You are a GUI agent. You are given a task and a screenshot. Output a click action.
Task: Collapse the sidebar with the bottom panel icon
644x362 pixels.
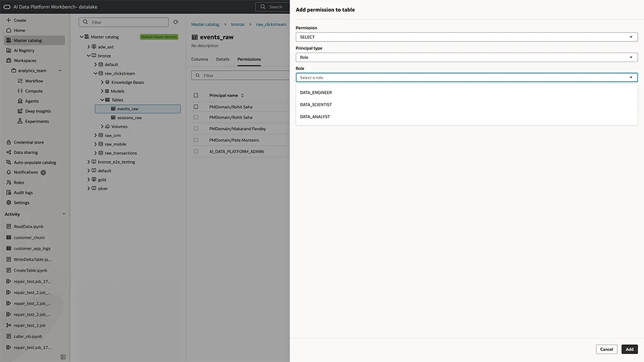(63, 357)
